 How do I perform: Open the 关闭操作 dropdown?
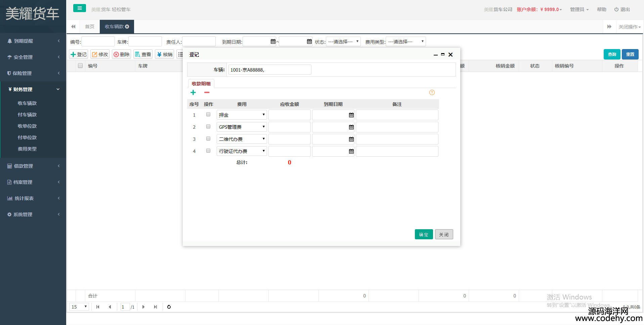pyautogui.click(x=630, y=27)
